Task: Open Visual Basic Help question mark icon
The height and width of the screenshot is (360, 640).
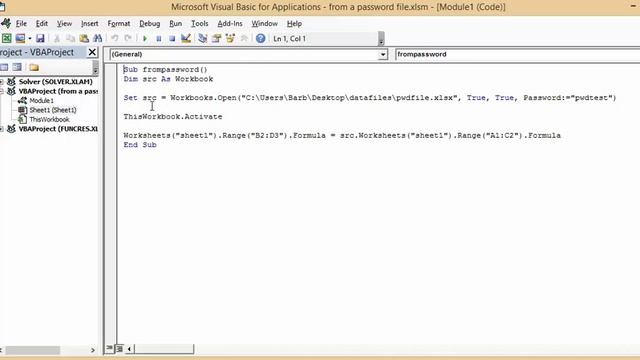Action: pos(260,38)
